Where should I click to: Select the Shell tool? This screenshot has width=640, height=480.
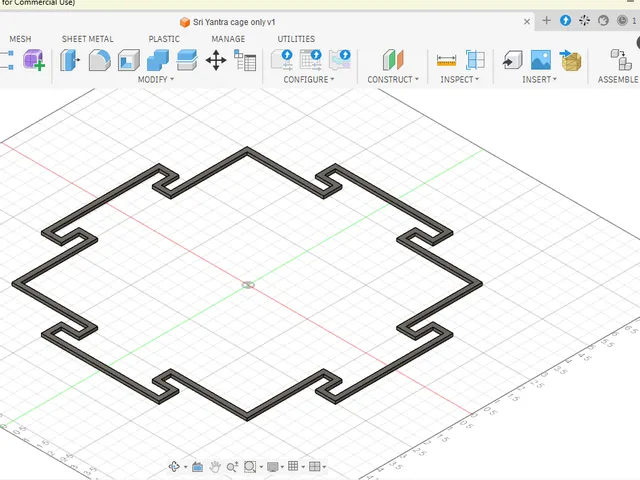point(129,60)
